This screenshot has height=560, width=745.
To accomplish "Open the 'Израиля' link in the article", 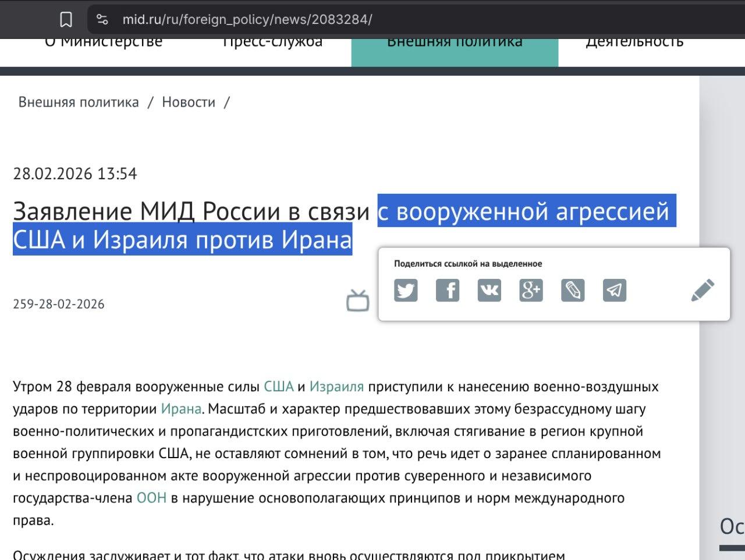I will pyautogui.click(x=336, y=387).
